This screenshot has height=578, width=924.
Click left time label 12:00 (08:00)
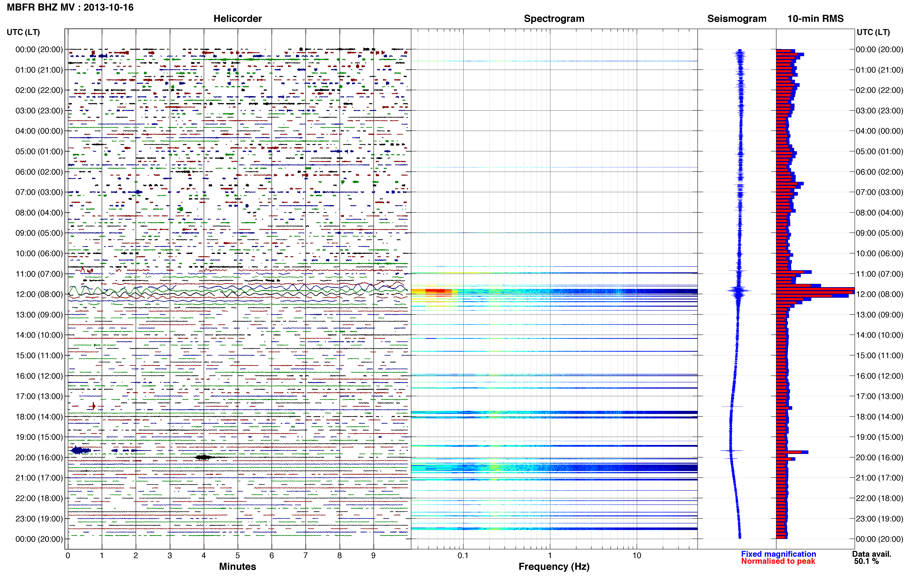click(39, 294)
